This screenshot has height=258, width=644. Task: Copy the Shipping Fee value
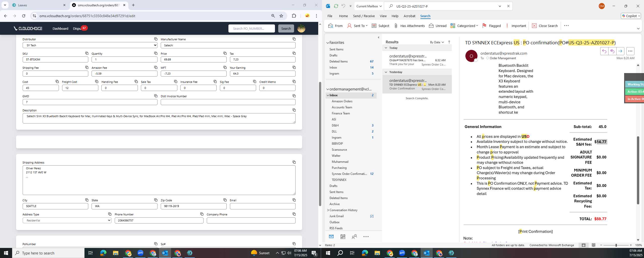87,67
